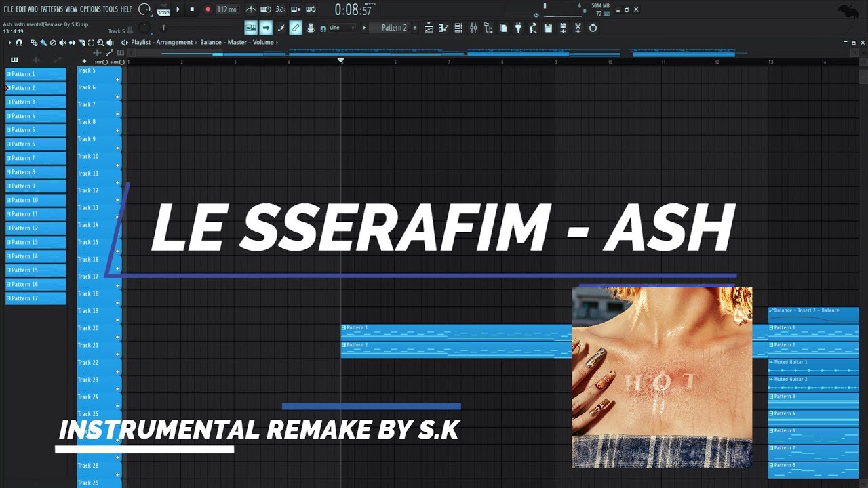Viewport: 868px width, 488px height.
Task: Open the HELP menu
Action: (126, 9)
